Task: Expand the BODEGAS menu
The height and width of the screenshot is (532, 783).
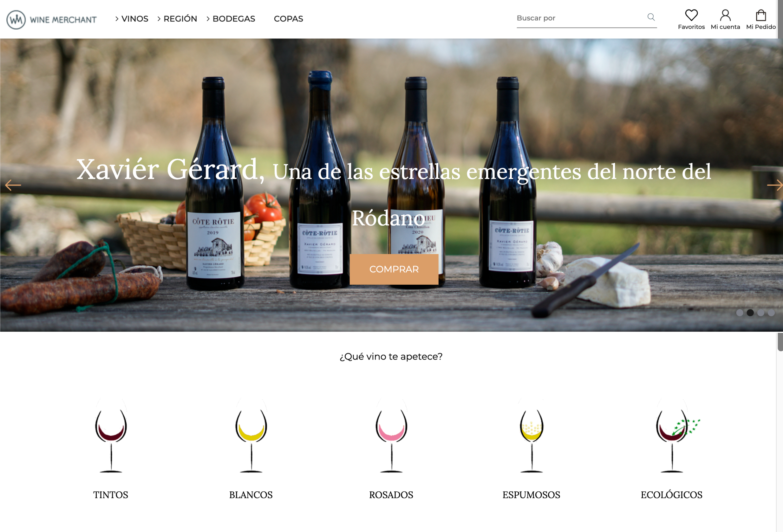Action: (230, 19)
